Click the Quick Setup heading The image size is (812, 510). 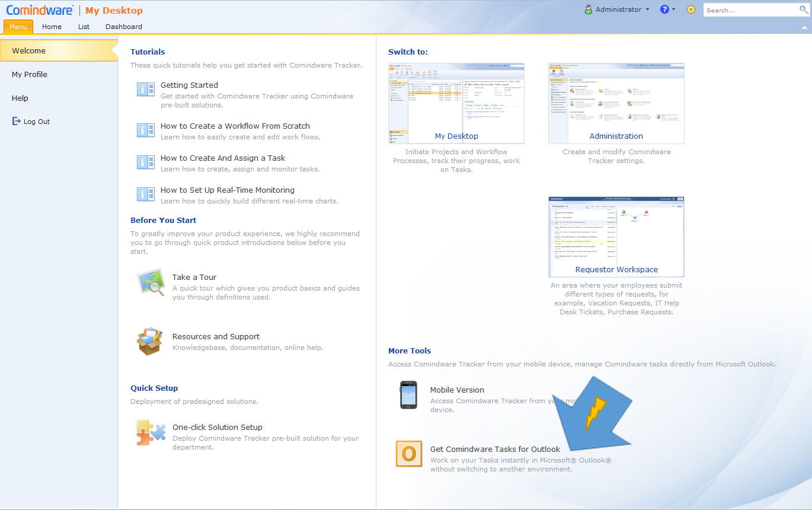pyautogui.click(x=154, y=388)
